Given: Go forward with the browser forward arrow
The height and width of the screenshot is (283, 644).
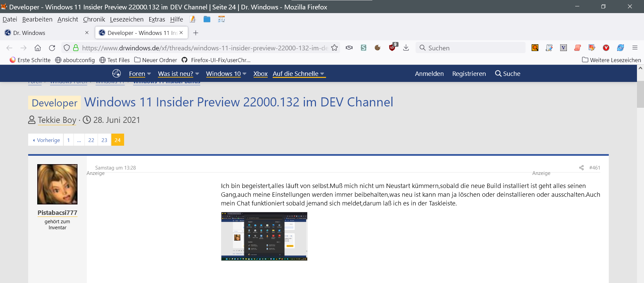Looking at the screenshot, I should coord(23,48).
